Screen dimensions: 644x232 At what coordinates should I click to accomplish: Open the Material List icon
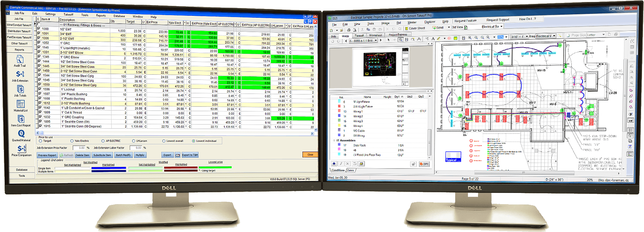click(x=21, y=104)
